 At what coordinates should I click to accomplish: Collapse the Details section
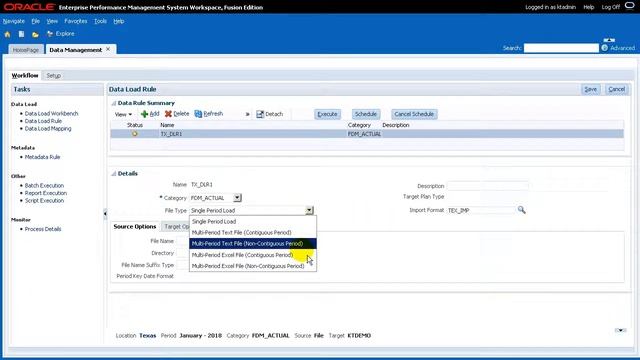[114, 174]
